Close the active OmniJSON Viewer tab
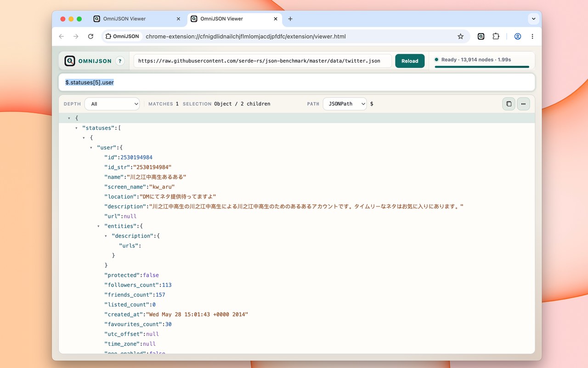The image size is (588, 368). (x=276, y=19)
